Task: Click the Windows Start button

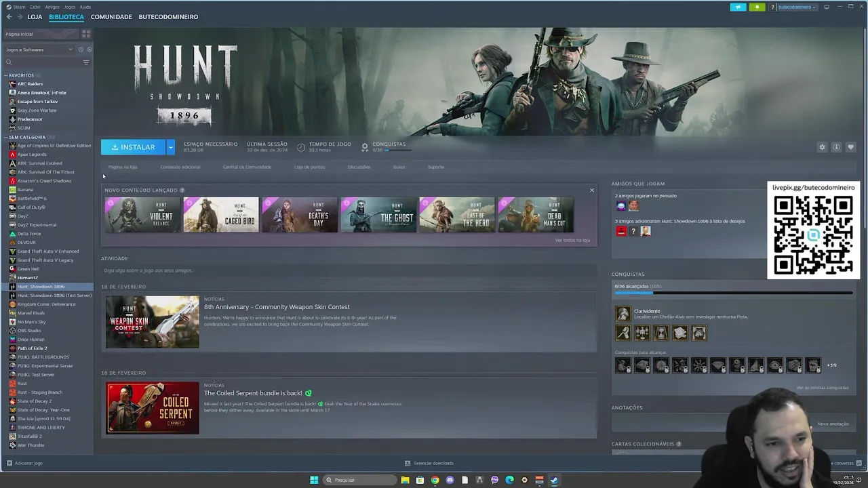Action: pyautogui.click(x=314, y=480)
